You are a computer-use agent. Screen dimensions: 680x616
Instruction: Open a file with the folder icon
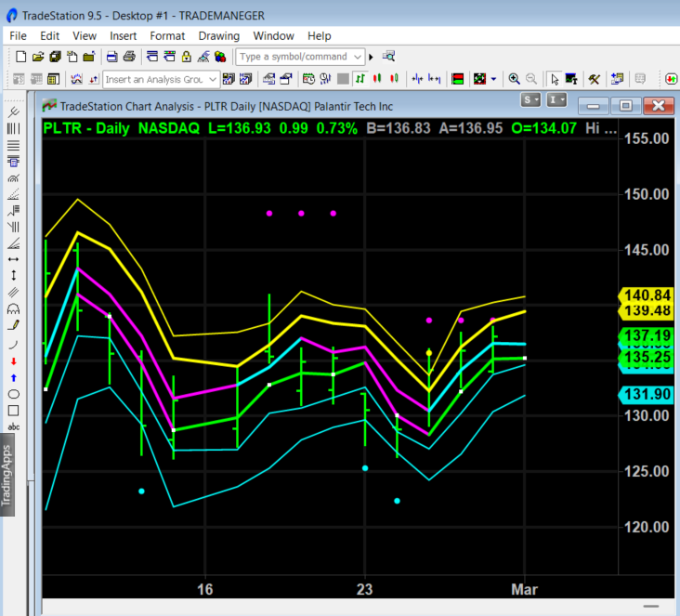38,57
